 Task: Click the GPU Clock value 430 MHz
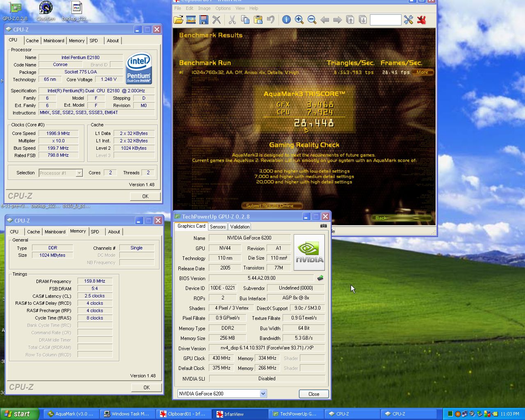[x=221, y=358]
